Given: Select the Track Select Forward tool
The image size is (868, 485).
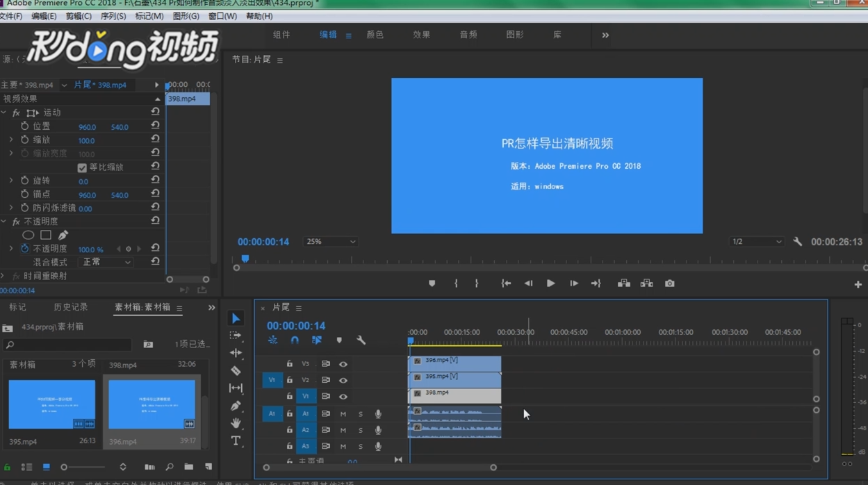Looking at the screenshot, I should 236,336.
